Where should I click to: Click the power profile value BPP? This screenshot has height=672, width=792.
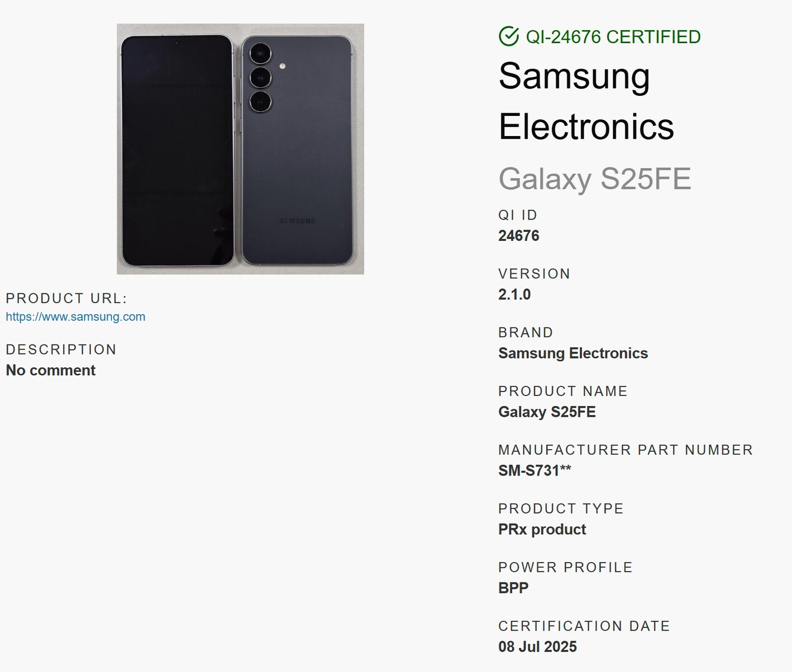[x=513, y=588]
